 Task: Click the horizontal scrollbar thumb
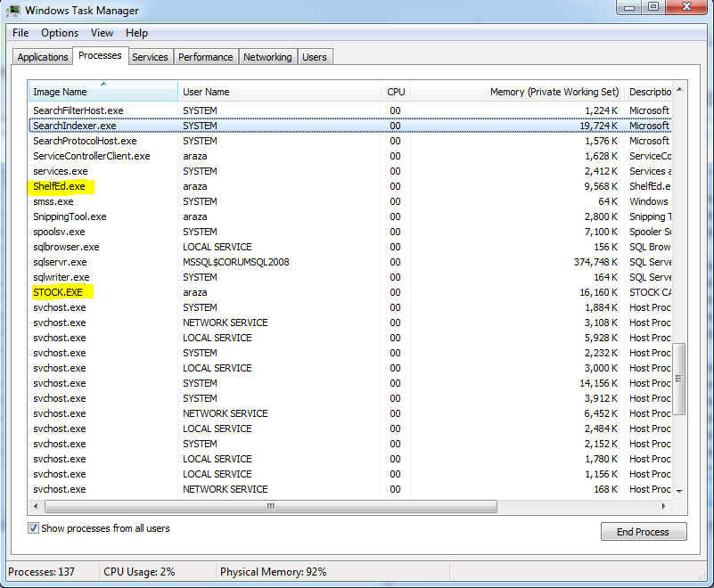tap(269, 506)
